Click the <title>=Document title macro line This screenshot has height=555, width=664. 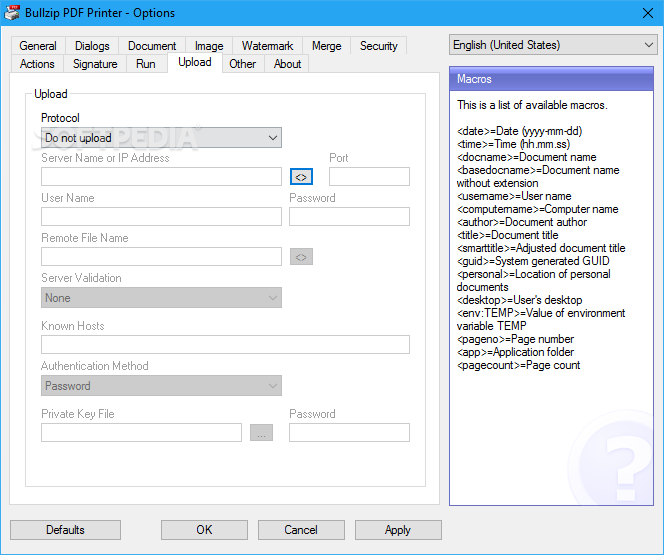507,235
